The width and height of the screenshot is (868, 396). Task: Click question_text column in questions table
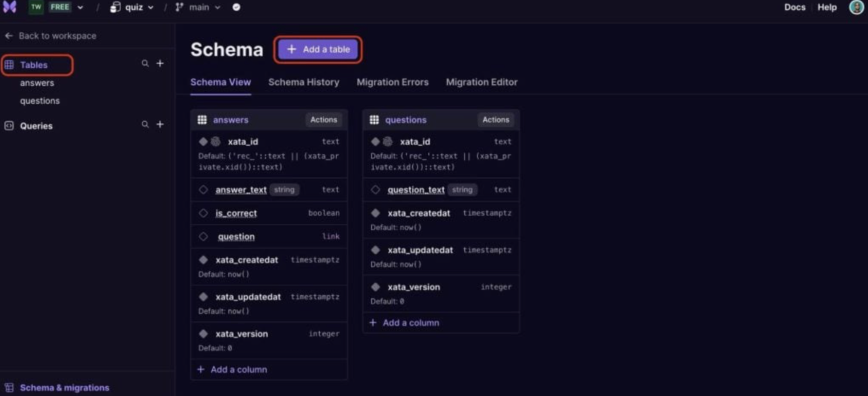pyautogui.click(x=416, y=190)
